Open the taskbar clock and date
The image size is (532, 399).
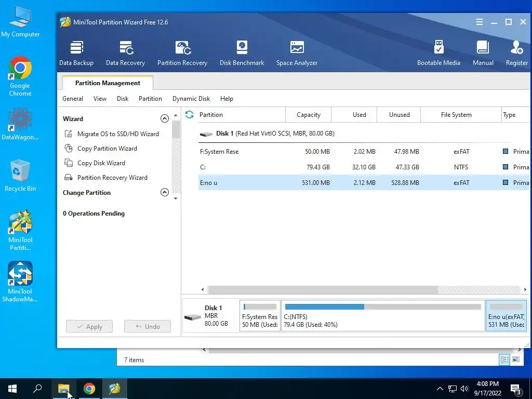tap(487, 389)
